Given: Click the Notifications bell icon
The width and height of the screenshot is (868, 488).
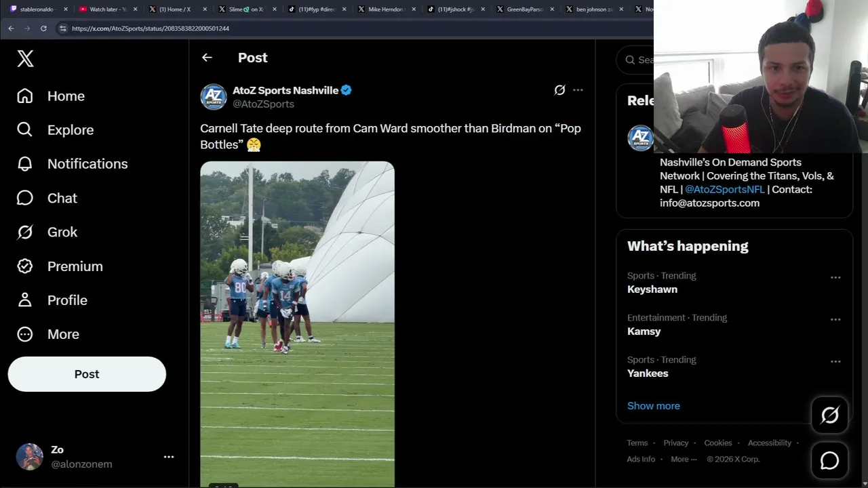Looking at the screenshot, I should tap(25, 164).
